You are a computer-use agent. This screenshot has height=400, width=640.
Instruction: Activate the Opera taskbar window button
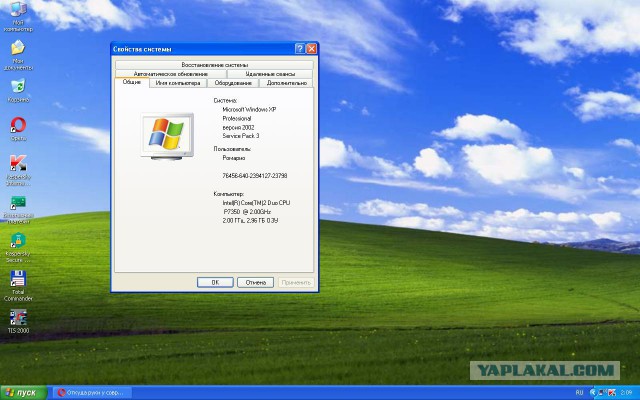pyautogui.click(x=92, y=393)
